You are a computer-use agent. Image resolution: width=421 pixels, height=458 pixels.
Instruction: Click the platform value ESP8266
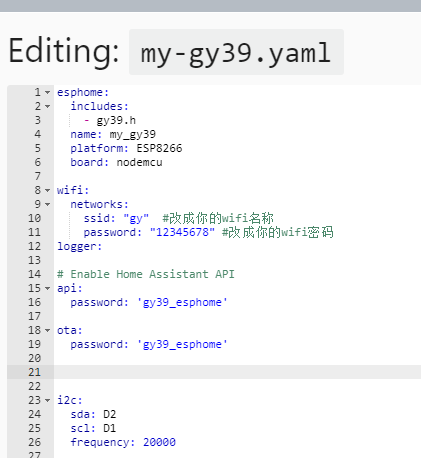(x=159, y=148)
